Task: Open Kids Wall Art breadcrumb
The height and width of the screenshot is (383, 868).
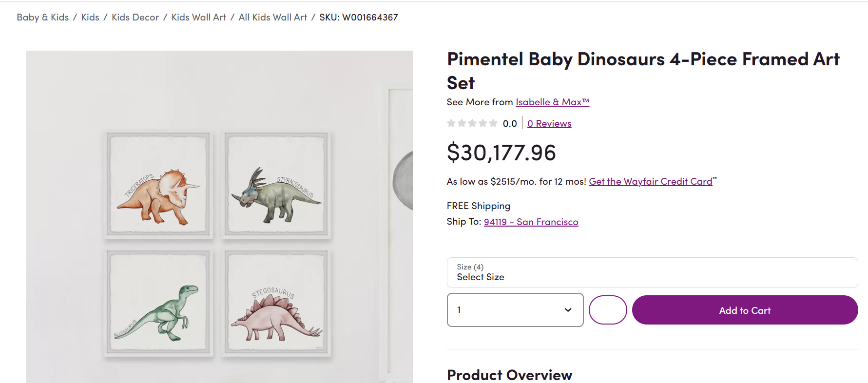Action: pyautogui.click(x=199, y=18)
